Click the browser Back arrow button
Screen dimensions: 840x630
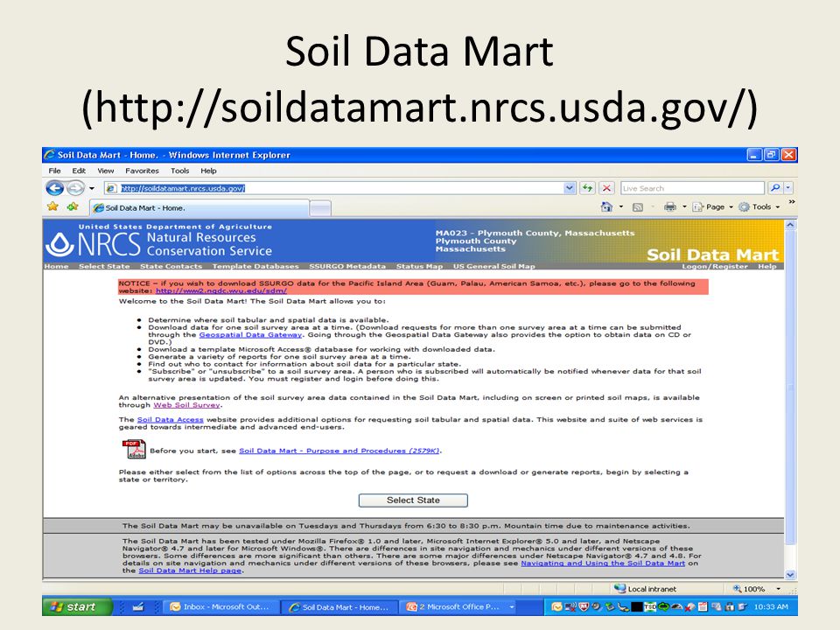pyautogui.click(x=54, y=188)
